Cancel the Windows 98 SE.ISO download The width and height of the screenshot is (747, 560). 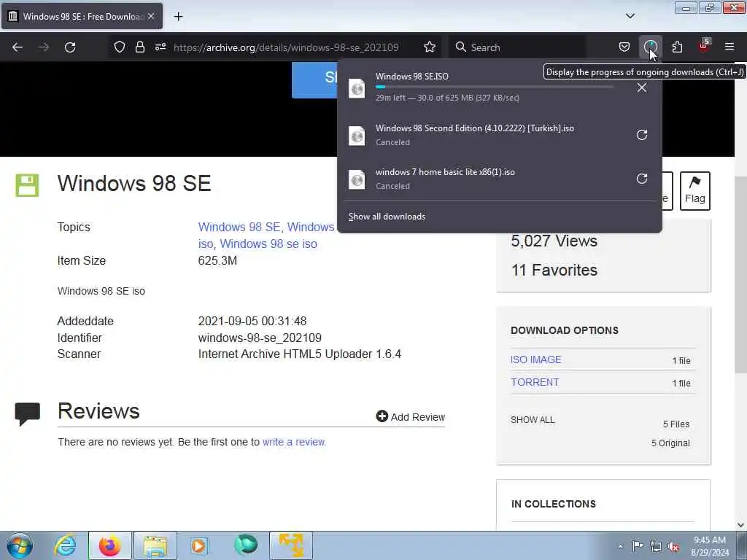642,87
